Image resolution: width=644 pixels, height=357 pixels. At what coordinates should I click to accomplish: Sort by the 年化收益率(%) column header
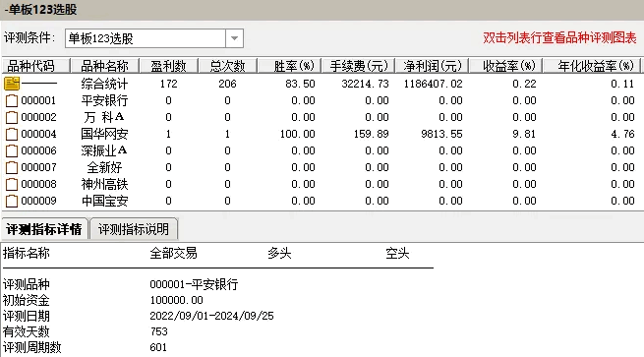592,66
